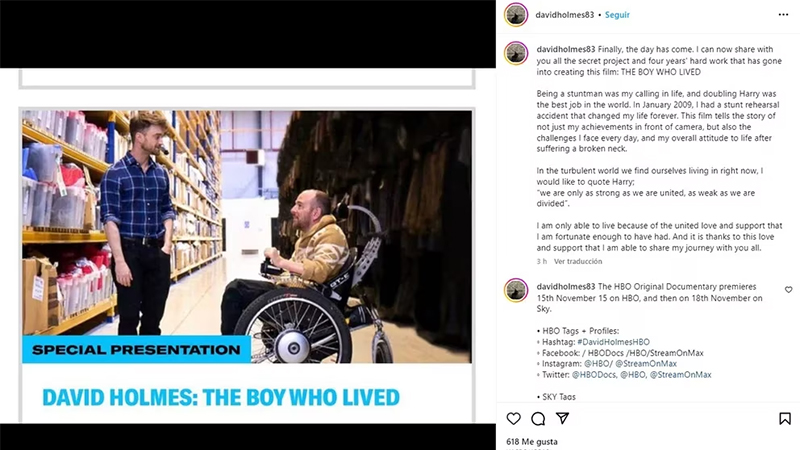The width and height of the screenshot is (800, 450).
Task: Share post via paper plane icon
Action: pos(562,419)
